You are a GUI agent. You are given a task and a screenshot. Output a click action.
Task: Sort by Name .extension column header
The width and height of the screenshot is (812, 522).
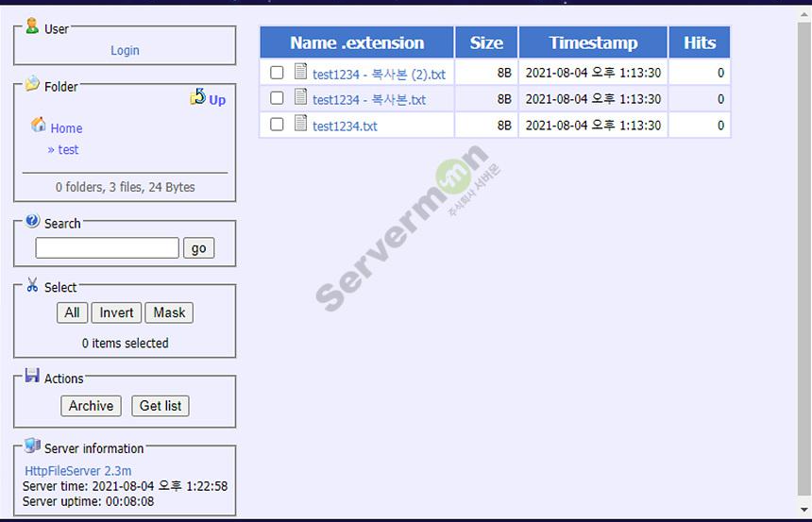(357, 42)
